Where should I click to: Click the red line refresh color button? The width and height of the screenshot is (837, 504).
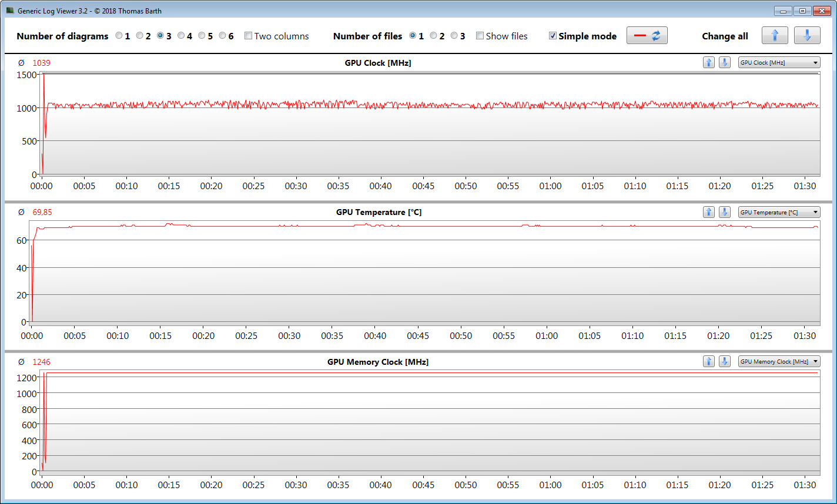tap(647, 36)
